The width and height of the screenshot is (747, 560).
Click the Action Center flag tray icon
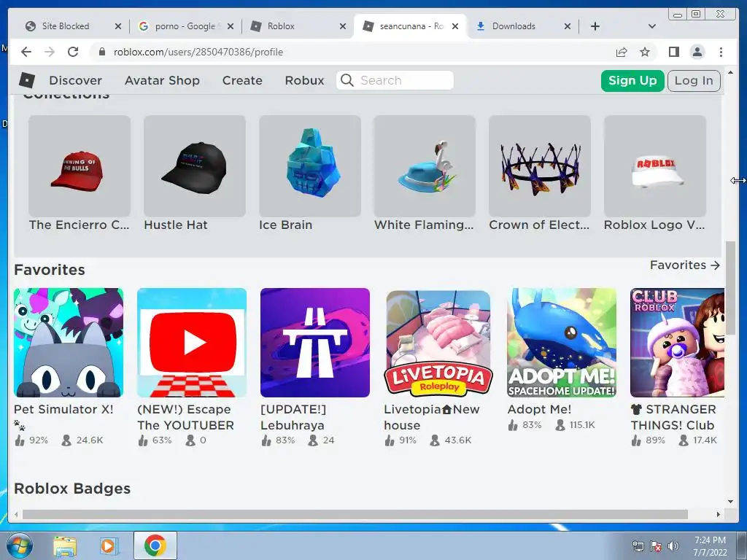[x=656, y=546]
